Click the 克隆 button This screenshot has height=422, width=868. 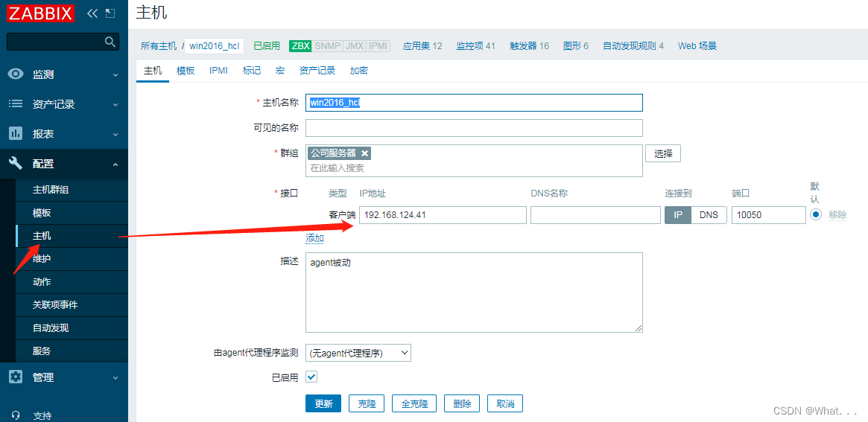click(367, 403)
